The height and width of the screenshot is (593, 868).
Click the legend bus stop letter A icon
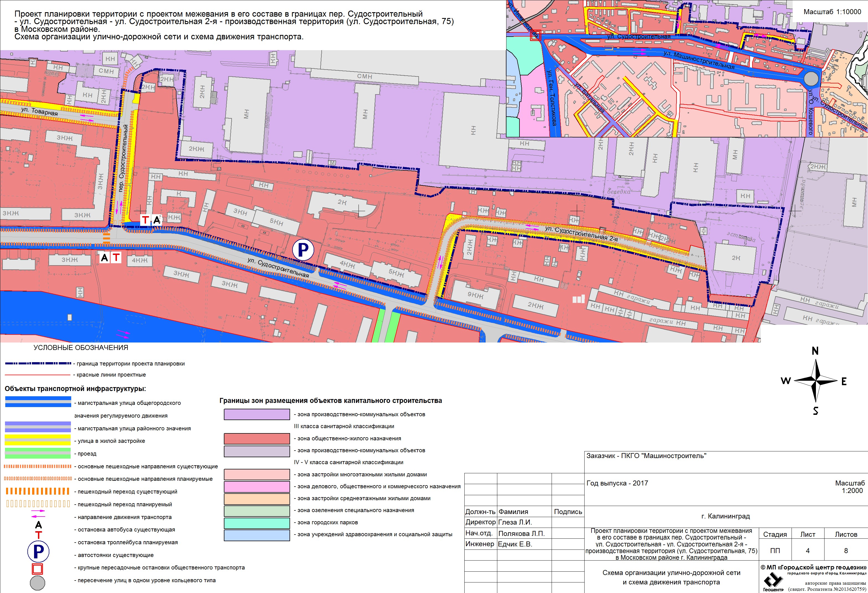[x=39, y=525]
